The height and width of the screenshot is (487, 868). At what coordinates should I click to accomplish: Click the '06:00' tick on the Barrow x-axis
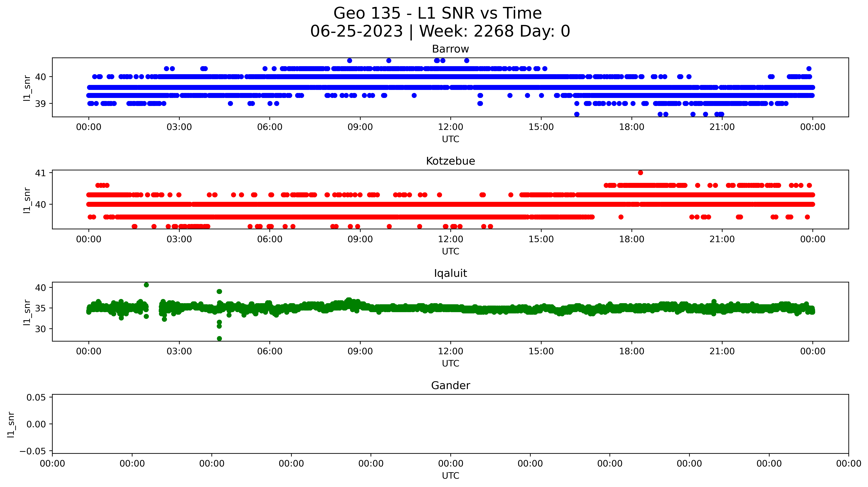point(270,127)
